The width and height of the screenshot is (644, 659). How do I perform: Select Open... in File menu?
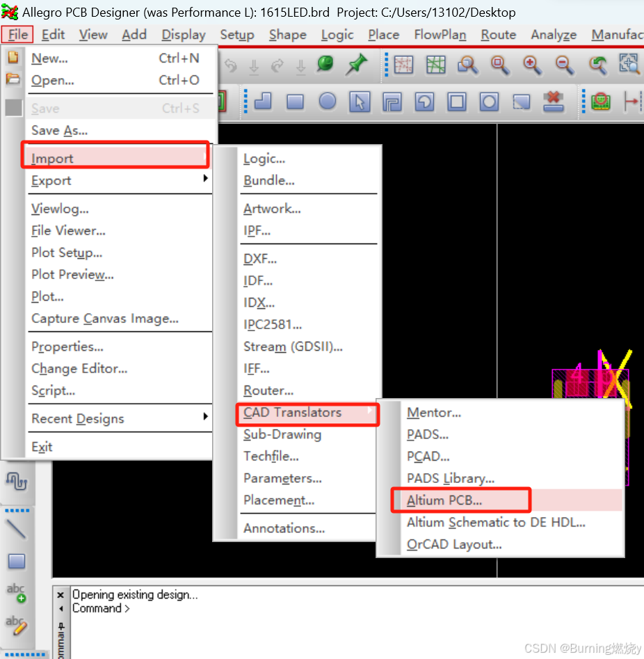pos(120,80)
